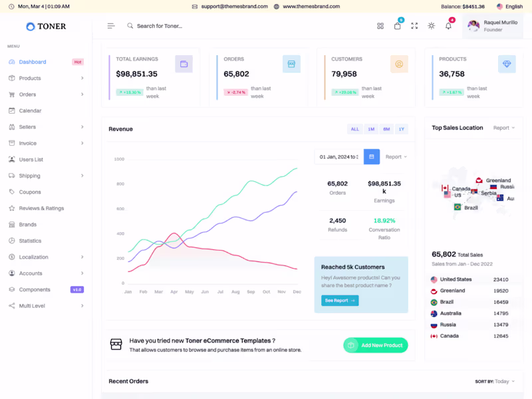Open the English language selector
The height and width of the screenshot is (399, 532).
pos(509,7)
